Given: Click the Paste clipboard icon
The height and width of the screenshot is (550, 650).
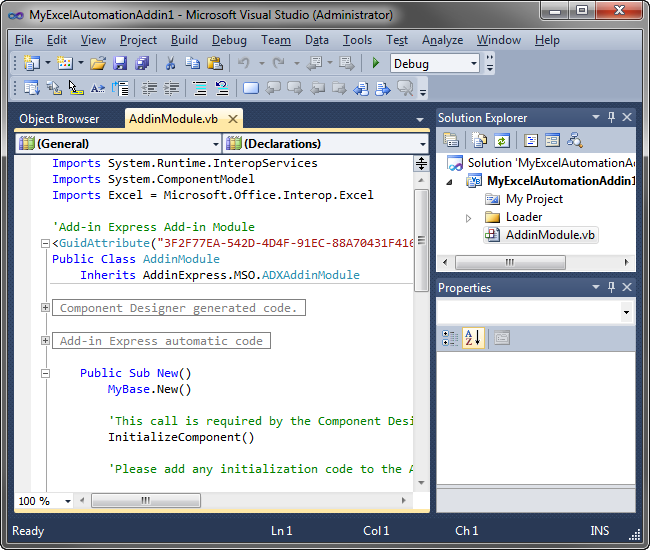Looking at the screenshot, I should click(x=215, y=63).
